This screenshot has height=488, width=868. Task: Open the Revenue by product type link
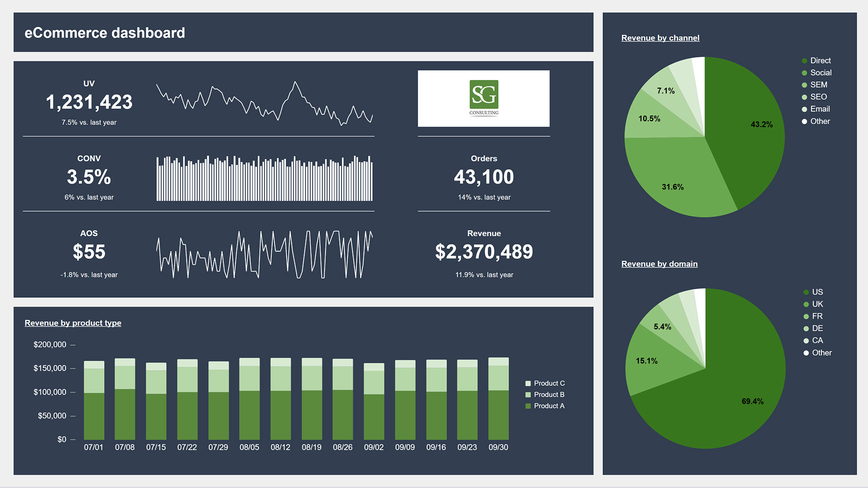tap(73, 323)
